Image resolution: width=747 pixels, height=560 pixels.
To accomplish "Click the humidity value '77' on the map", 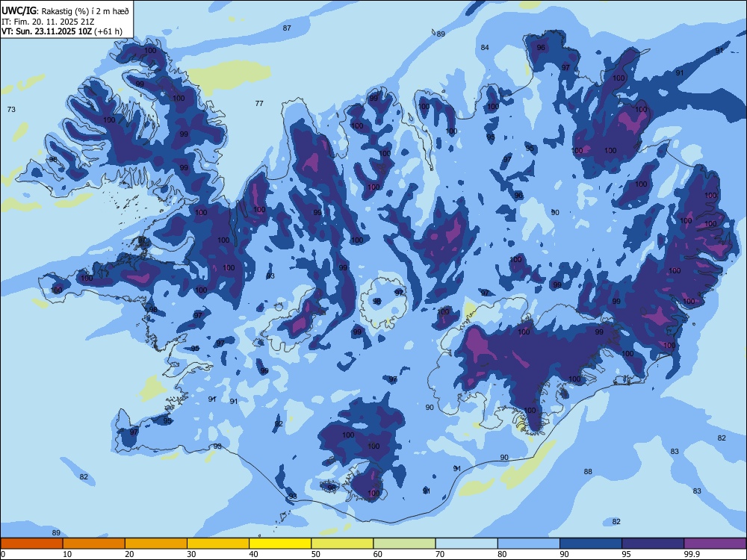I will click(x=259, y=103).
